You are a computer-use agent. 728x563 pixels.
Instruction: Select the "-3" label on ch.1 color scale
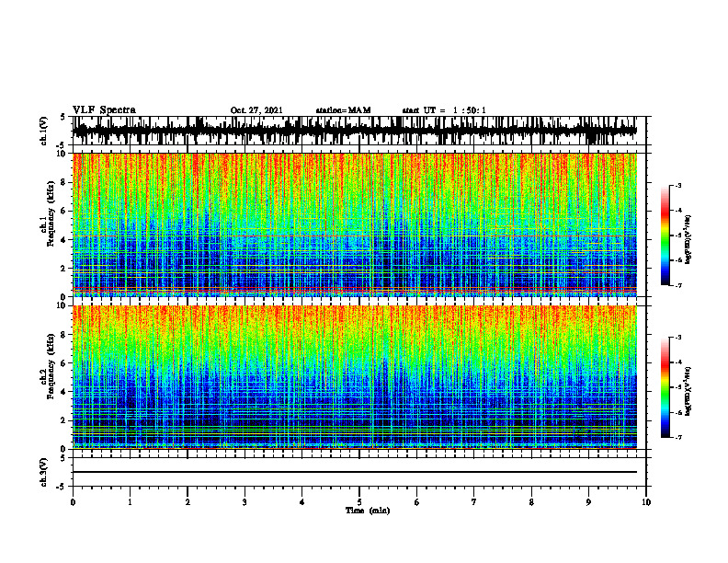click(678, 185)
